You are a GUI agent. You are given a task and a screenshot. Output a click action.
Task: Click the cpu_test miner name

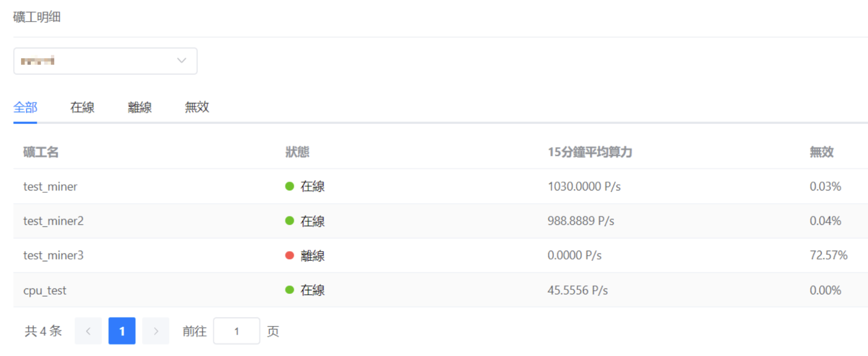point(45,290)
